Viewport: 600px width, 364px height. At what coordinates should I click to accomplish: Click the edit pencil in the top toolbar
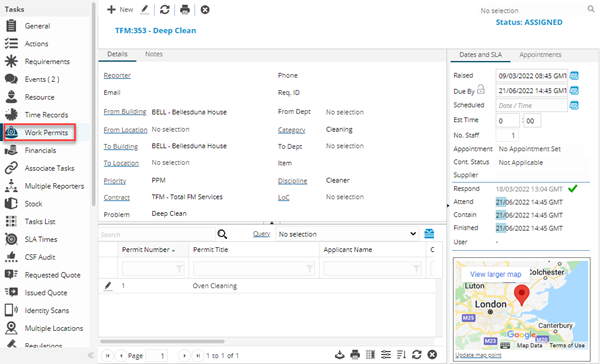pyautogui.click(x=145, y=10)
